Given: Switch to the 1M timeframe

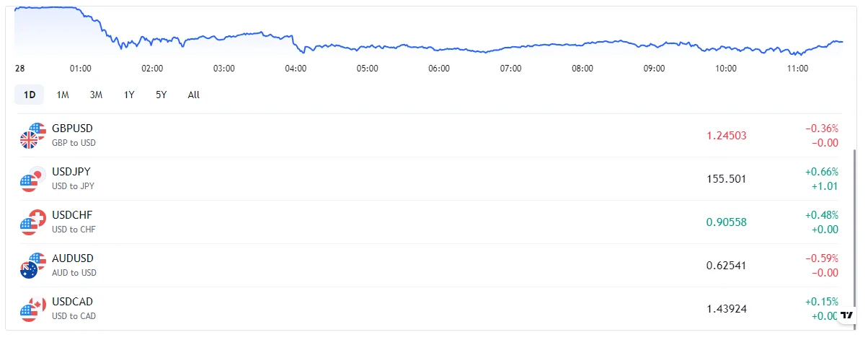Looking at the screenshot, I should pyautogui.click(x=63, y=95).
